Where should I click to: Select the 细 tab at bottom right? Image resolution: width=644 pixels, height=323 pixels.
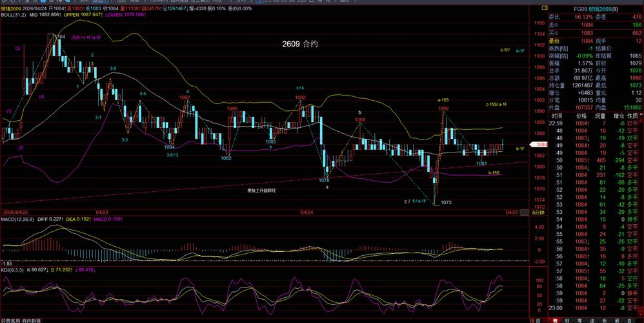click(555, 320)
